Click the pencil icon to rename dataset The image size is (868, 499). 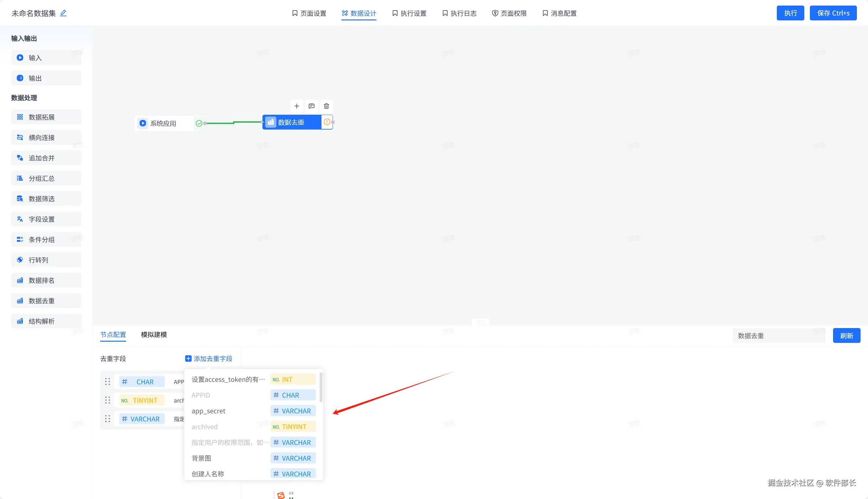[x=63, y=13]
